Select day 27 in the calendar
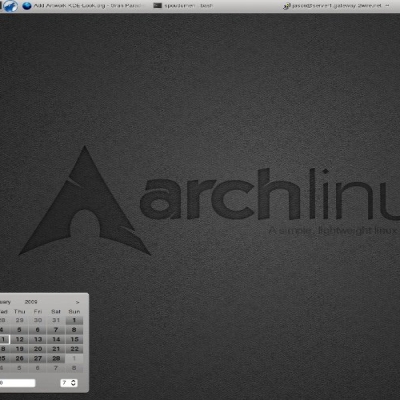400x400 pixels. [38, 359]
